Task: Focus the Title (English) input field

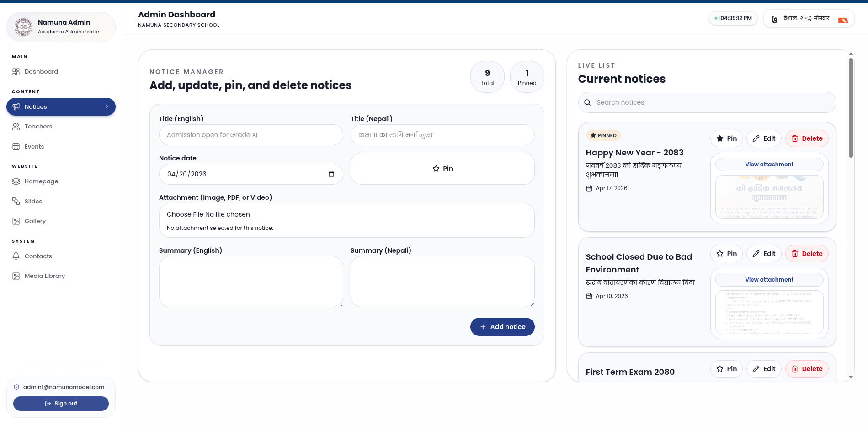Action: (250, 135)
